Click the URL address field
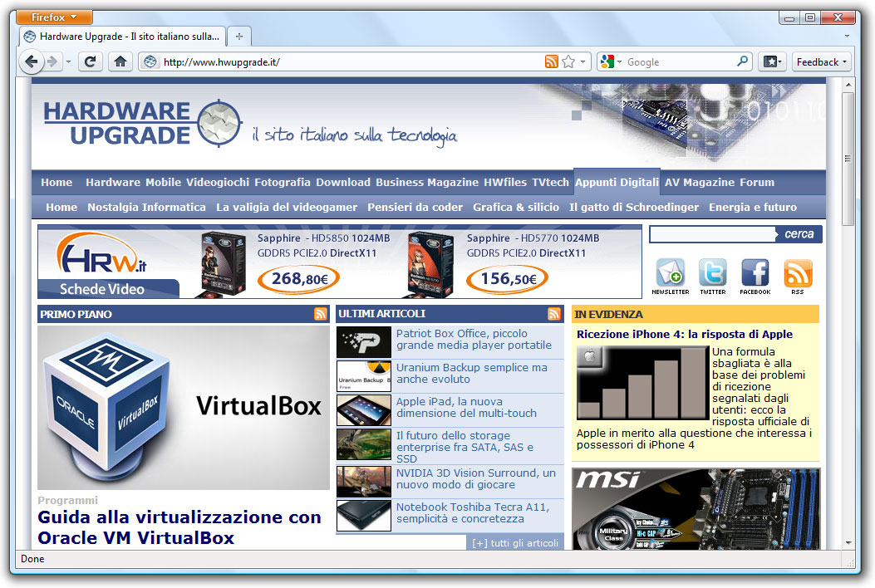The image size is (875, 588). pyautogui.click(x=351, y=61)
